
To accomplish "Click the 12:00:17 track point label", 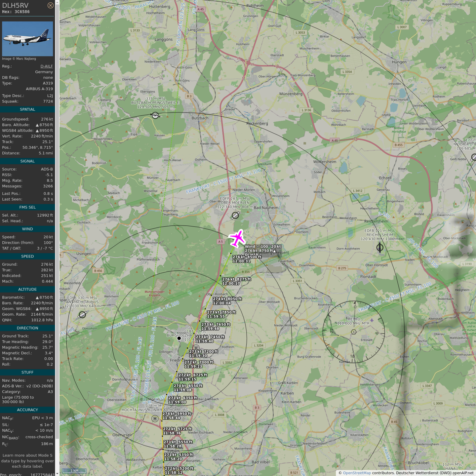I will tap(231, 283).
